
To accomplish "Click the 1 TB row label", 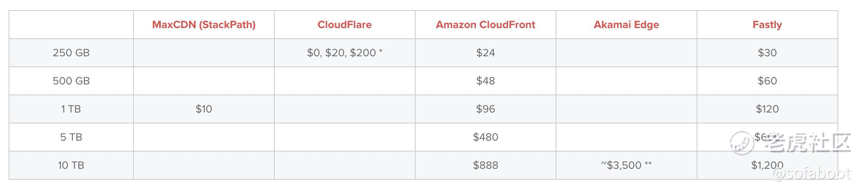I will (x=71, y=109).
